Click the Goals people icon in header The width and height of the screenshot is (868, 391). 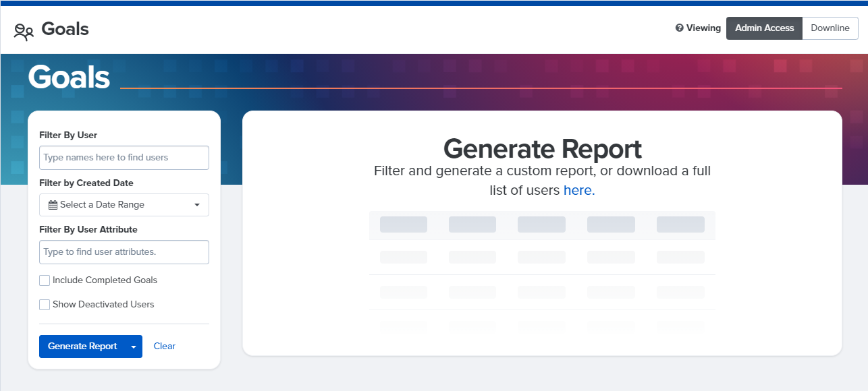(24, 31)
